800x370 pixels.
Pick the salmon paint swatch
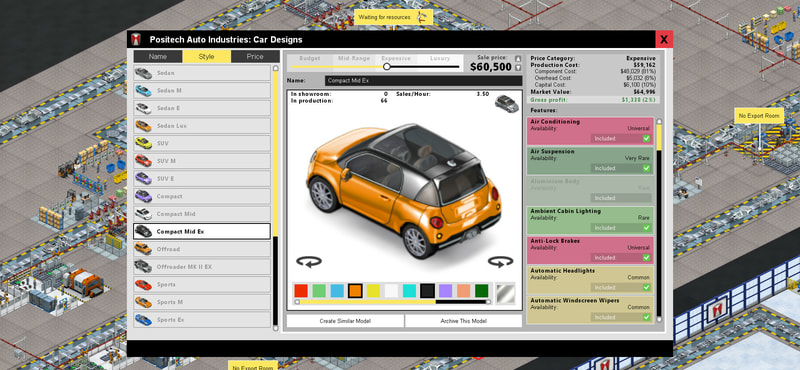pyautogui.click(x=463, y=291)
